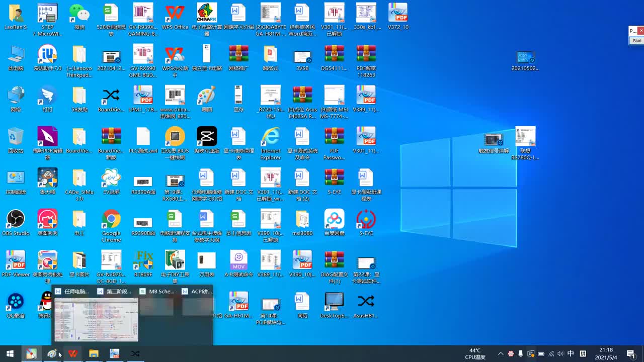Viewport: 644px width, 362px height.
Task: Open the 百优思BIOS一键快刷 icon
Action: coord(175,144)
